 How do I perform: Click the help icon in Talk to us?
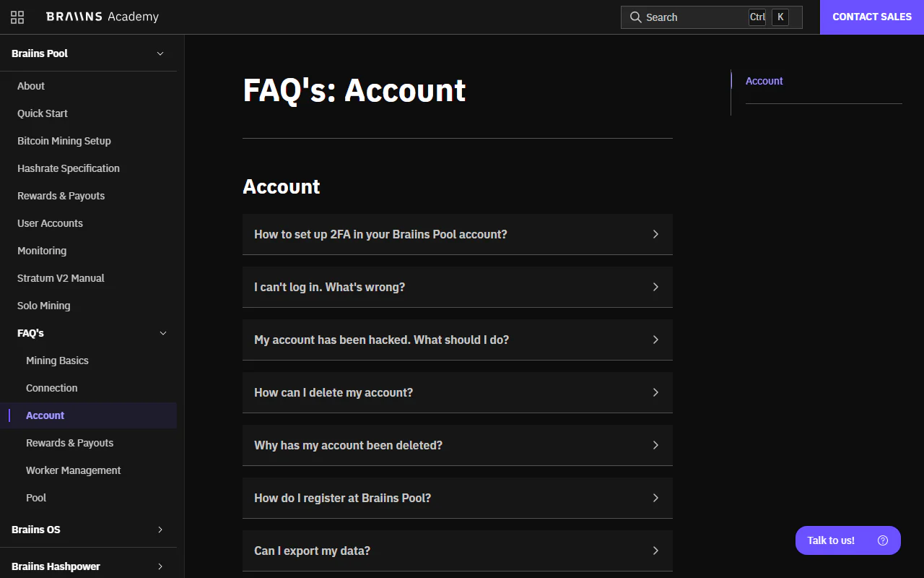click(882, 540)
